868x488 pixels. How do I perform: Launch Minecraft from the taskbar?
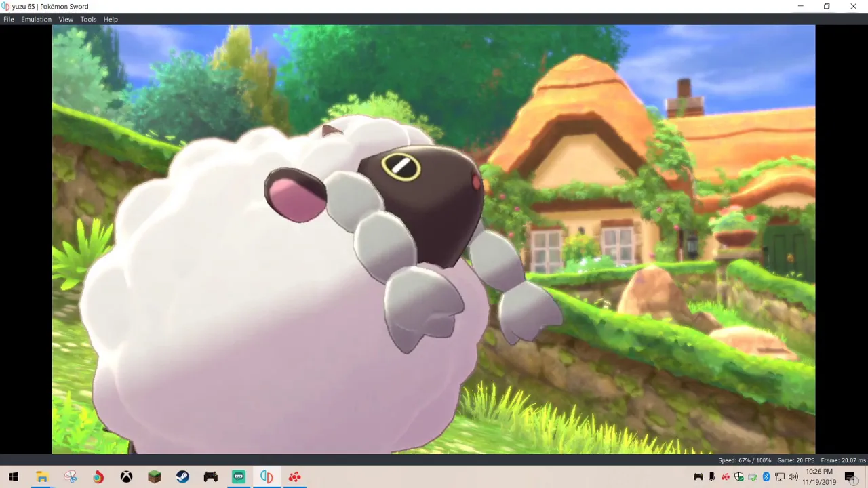(155, 476)
